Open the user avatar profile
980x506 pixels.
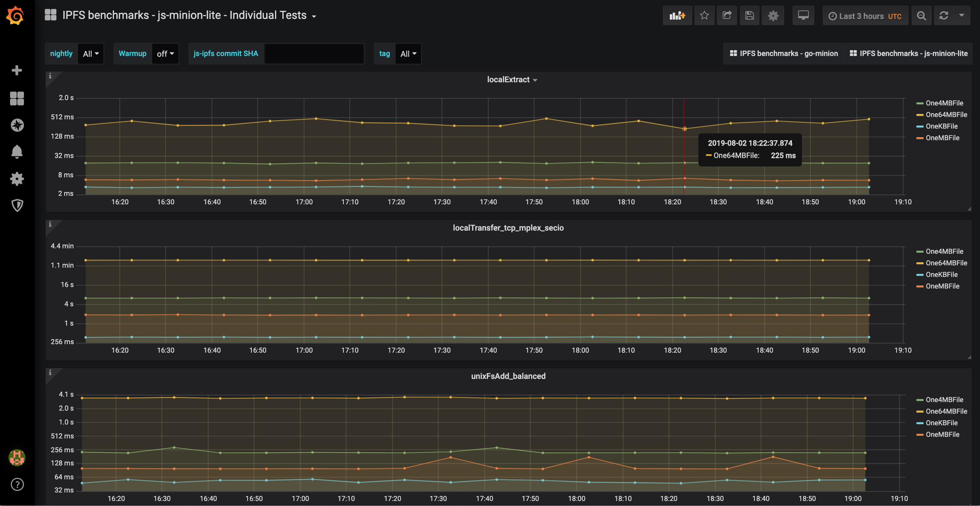pyautogui.click(x=17, y=458)
